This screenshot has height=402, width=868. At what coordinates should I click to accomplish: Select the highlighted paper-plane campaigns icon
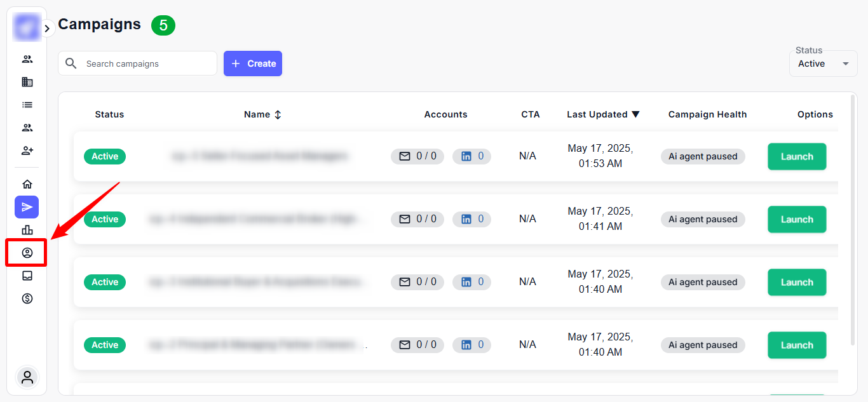point(27,207)
